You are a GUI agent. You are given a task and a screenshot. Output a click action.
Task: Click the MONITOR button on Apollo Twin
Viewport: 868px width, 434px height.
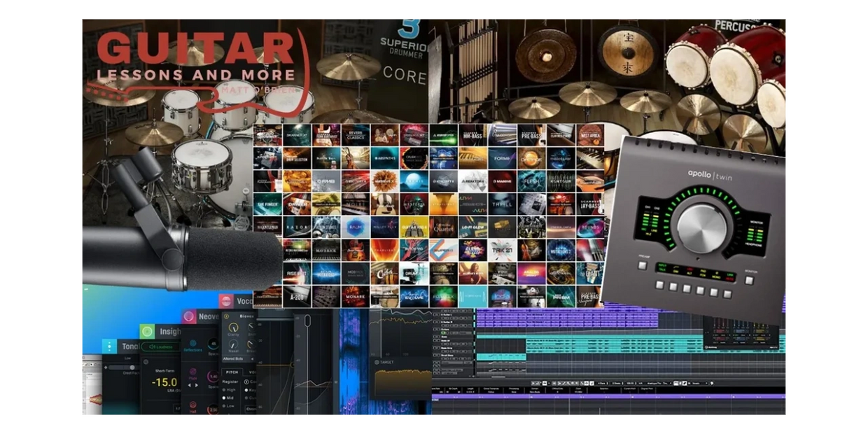click(x=750, y=279)
